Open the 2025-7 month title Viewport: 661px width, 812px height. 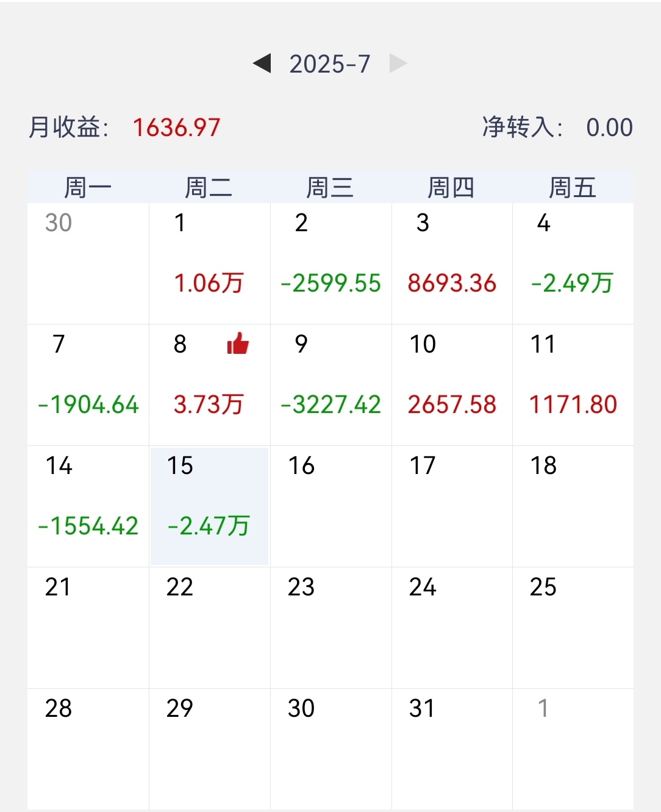[x=330, y=63]
